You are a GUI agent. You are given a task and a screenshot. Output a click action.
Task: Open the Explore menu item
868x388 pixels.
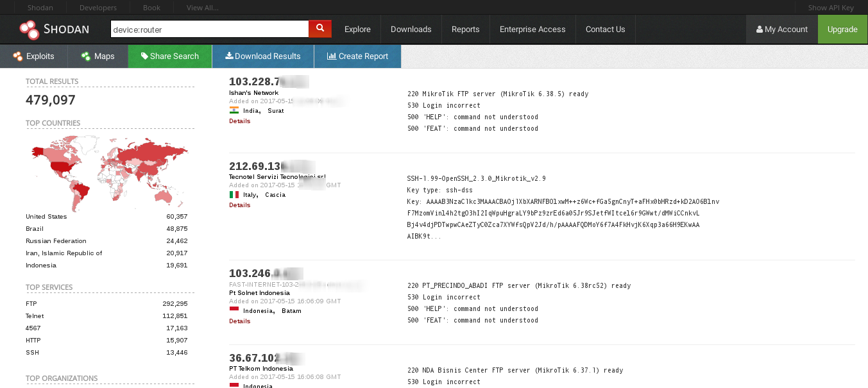pyautogui.click(x=357, y=29)
